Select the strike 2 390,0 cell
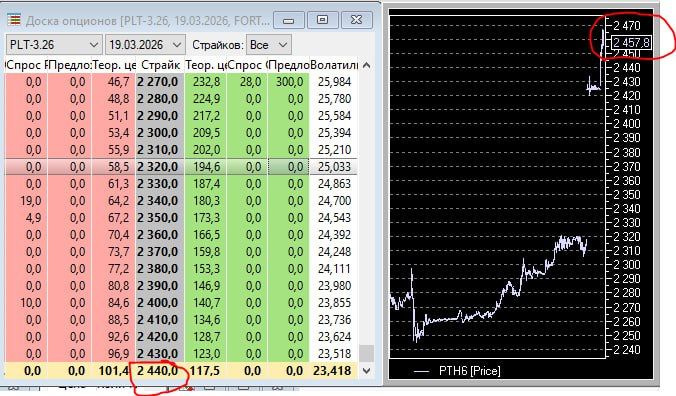This screenshot has width=676, height=396. [x=160, y=286]
